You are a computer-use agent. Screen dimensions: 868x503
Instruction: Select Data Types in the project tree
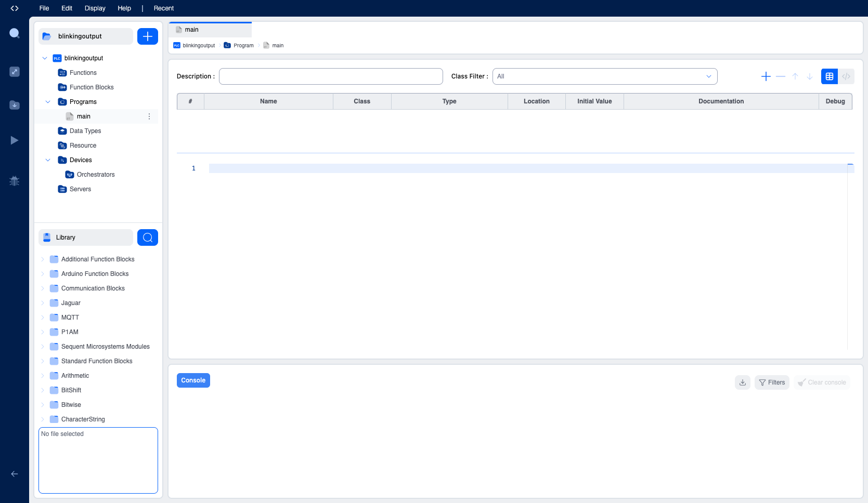tap(85, 131)
